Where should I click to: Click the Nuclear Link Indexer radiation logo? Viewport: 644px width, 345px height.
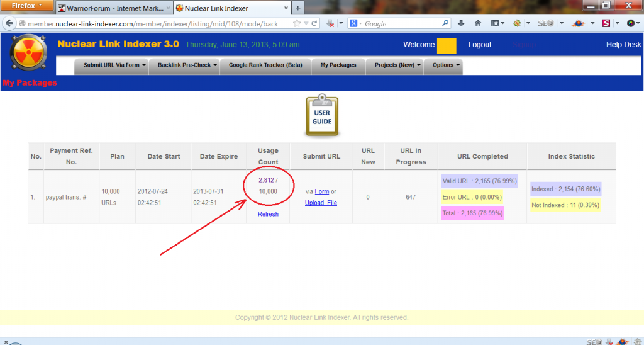click(x=28, y=53)
